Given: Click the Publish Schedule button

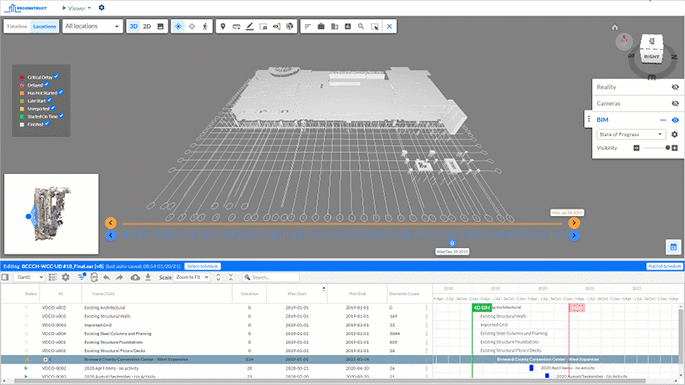Looking at the screenshot, I should click(664, 266).
